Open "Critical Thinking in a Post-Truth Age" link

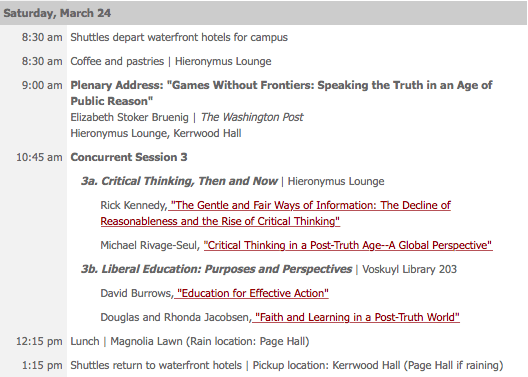pyautogui.click(x=348, y=245)
